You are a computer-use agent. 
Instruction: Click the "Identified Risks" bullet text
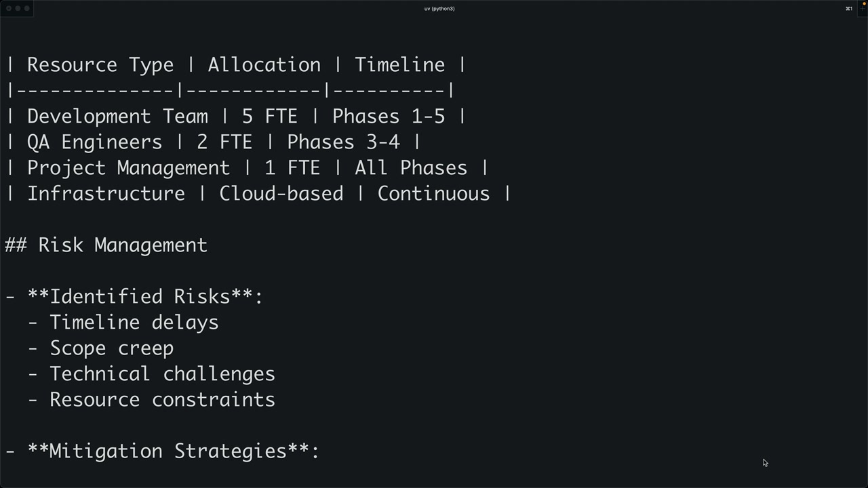[140, 297]
